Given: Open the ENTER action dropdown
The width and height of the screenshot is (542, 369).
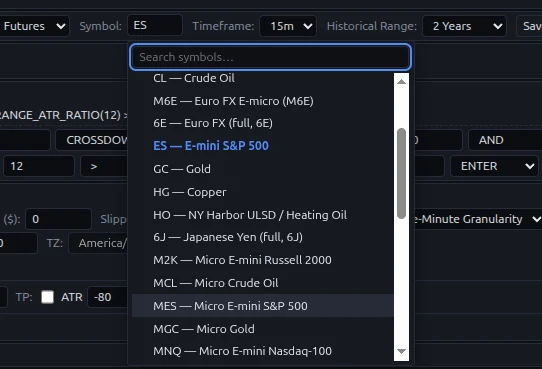Looking at the screenshot, I should pyautogui.click(x=494, y=166).
